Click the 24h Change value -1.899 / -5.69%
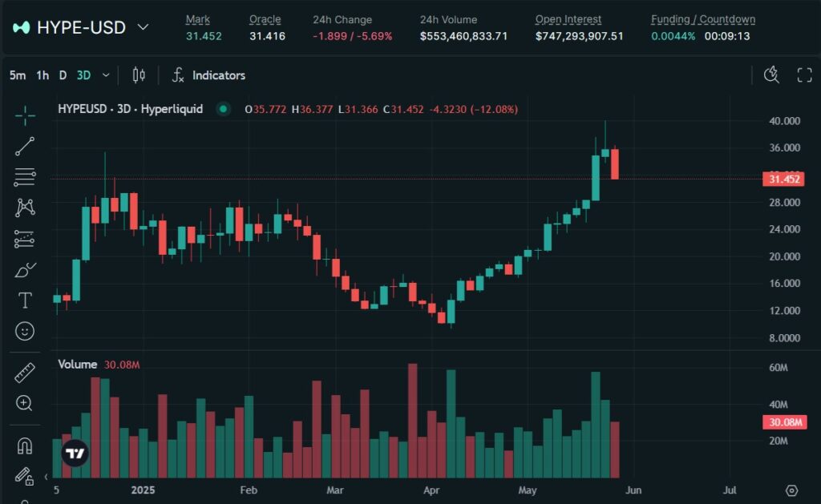The image size is (821, 504). tap(353, 36)
